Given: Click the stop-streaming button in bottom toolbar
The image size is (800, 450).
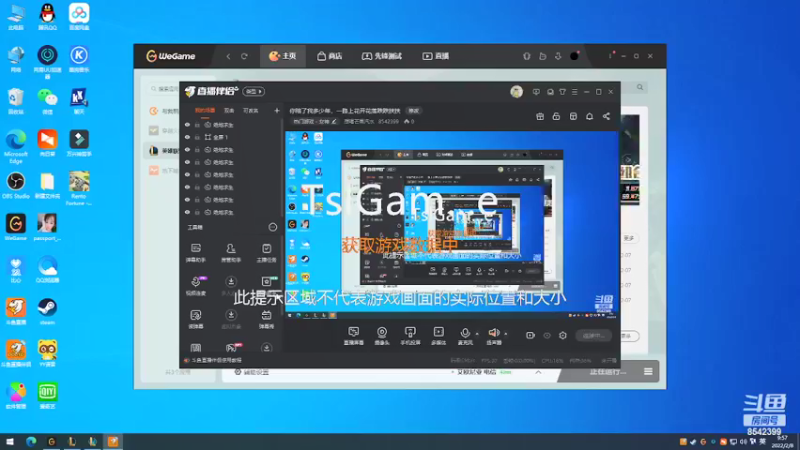Looking at the screenshot, I should coord(593,336).
